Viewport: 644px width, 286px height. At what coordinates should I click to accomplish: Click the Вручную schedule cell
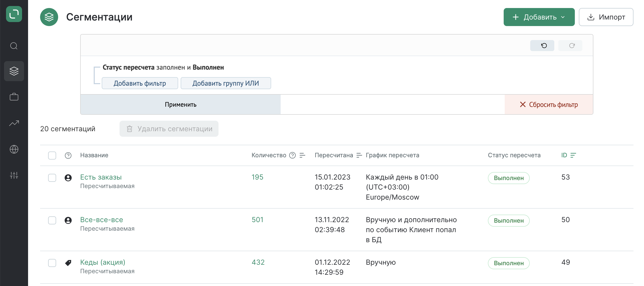(381, 262)
